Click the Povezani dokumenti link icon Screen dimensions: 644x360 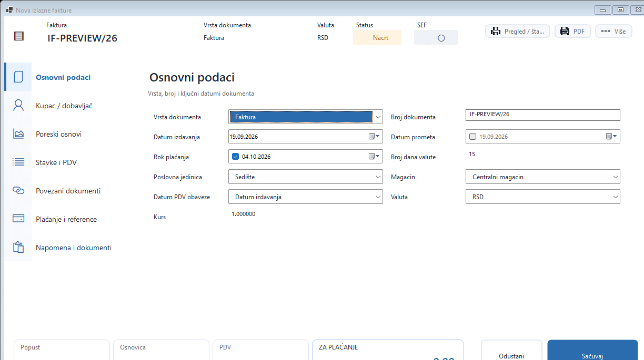(x=18, y=191)
